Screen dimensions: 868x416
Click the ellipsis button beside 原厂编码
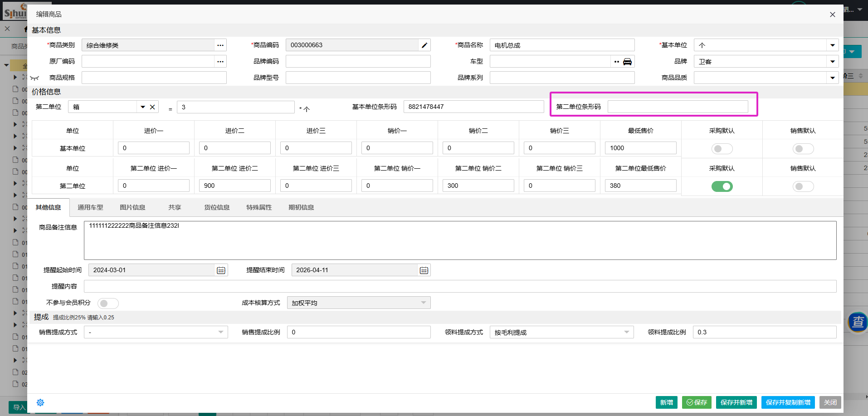[x=220, y=62]
